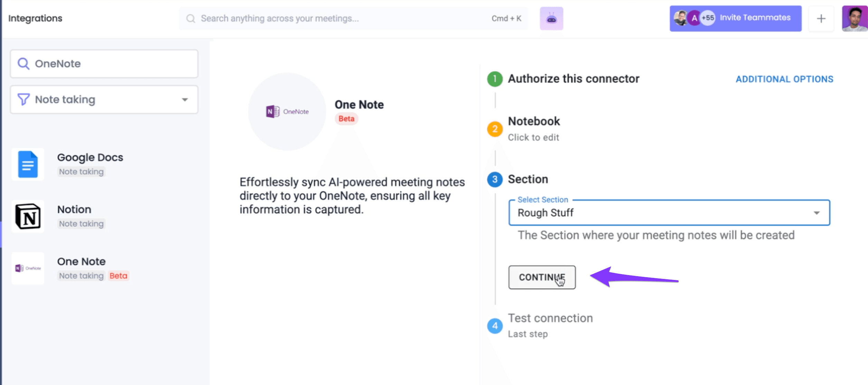Select Notion integration entry
This screenshot has height=385, width=868.
tap(74, 209)
